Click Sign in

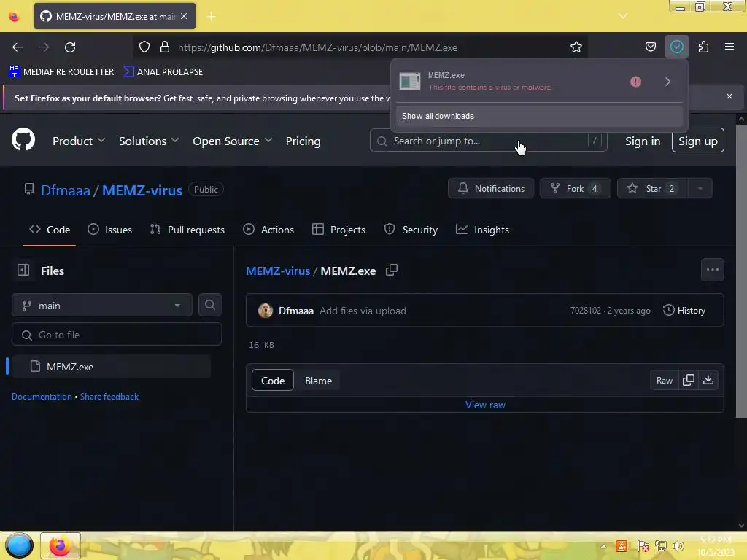[x=642, y=141]
